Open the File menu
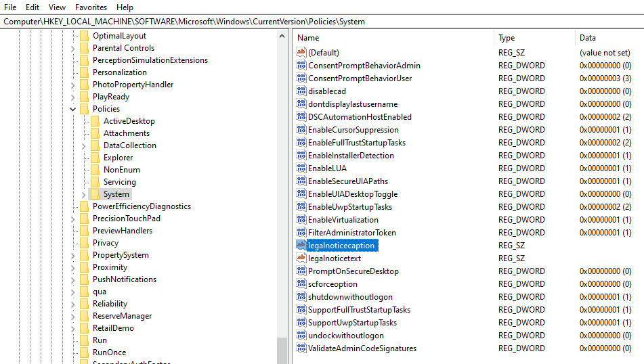 10,7
